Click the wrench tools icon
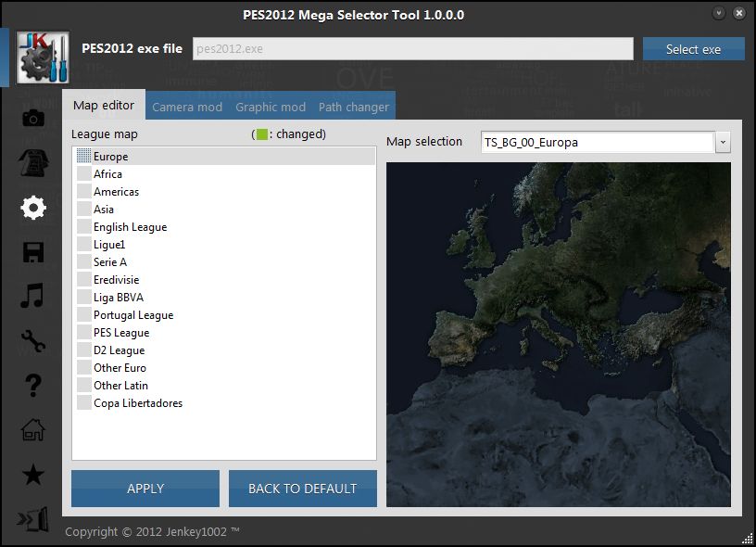This screenshot has width=756, height=547. [x=33, y=341]
